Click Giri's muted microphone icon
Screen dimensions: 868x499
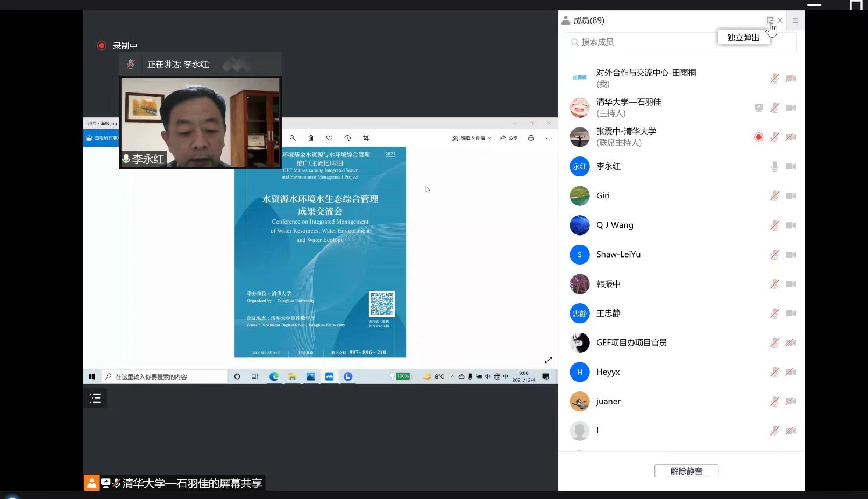click(x=774, y=196)
